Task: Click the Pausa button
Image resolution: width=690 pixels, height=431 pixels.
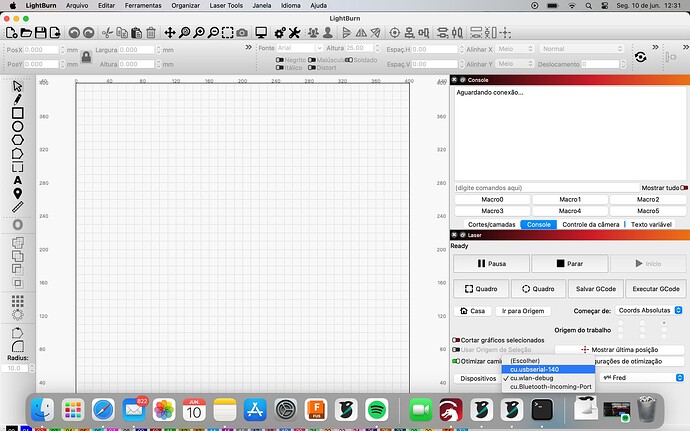Action: point(491,264)
